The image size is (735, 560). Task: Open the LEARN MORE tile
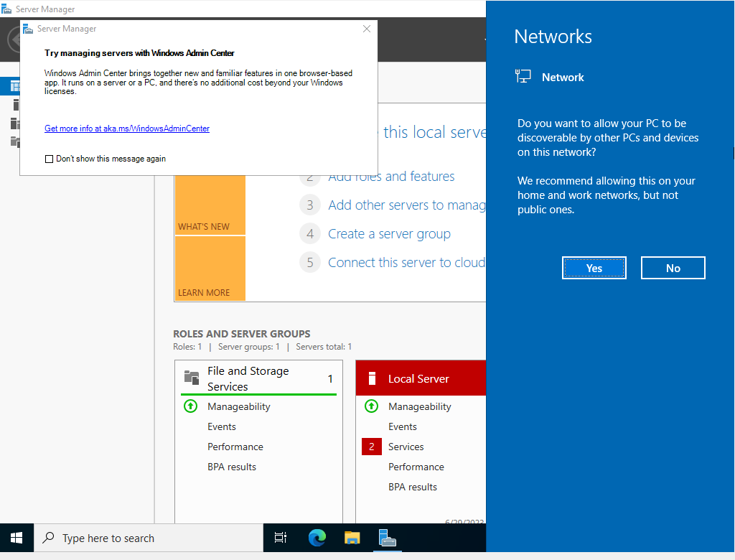(210, 269)
